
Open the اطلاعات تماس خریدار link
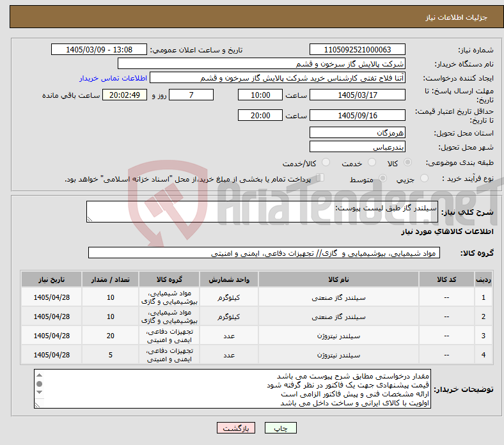click(113, 78)
